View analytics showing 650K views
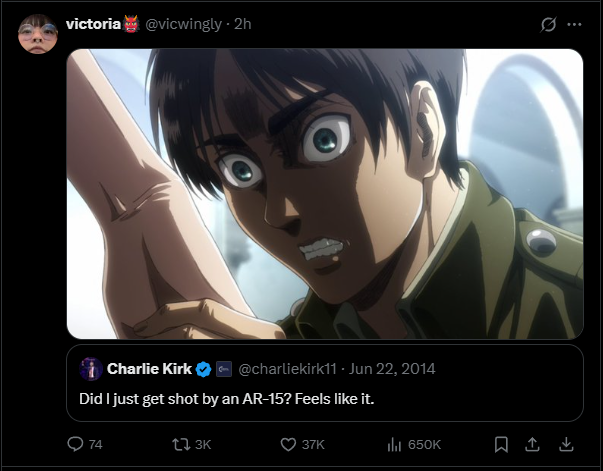The height and width of the screenshot is (471, 603). [394, 444]
